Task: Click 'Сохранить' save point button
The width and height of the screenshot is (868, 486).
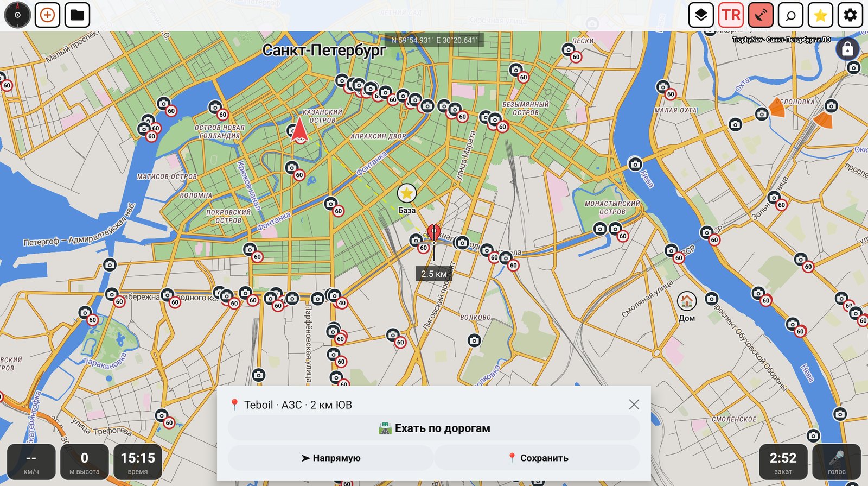Action: pos(538,458)
